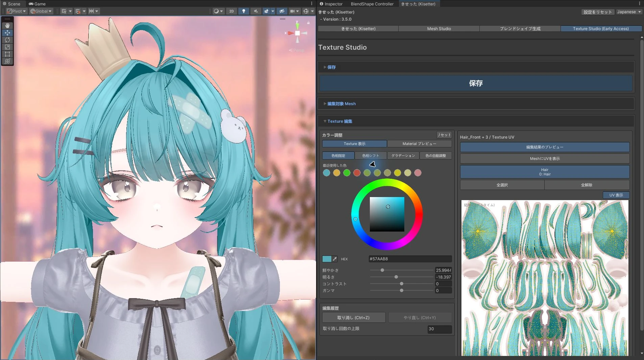644x360 pixels.
Task: Open the Pivot handle position dropdown
Action: [x=16, y=11]
